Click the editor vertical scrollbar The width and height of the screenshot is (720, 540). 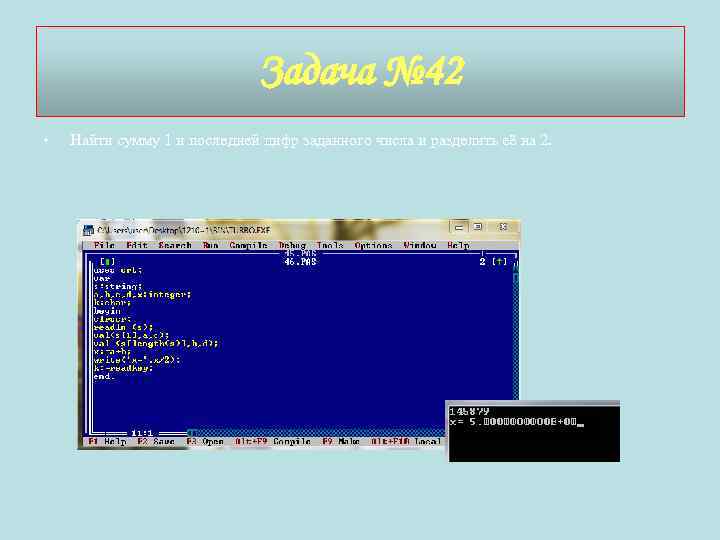(x=515, y=335)
